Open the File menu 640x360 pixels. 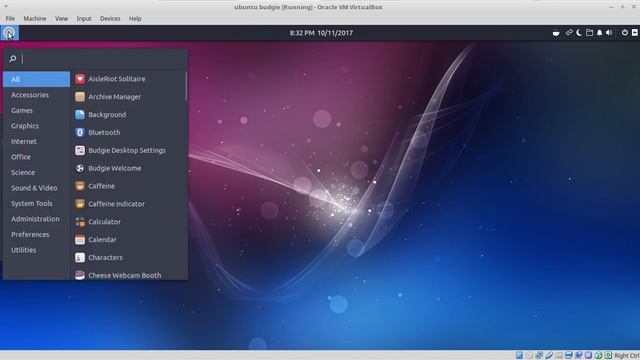tap(10, 18)
